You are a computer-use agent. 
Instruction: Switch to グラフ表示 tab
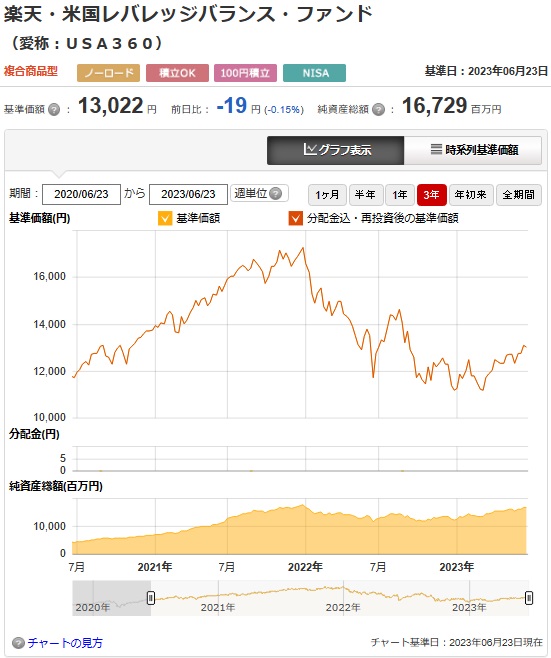(336, 150)
